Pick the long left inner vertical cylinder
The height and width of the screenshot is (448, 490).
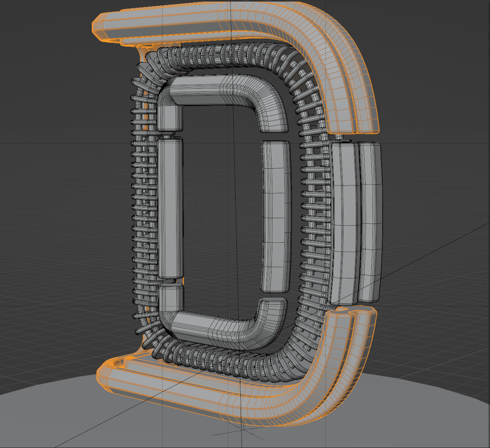pos(170,208)
